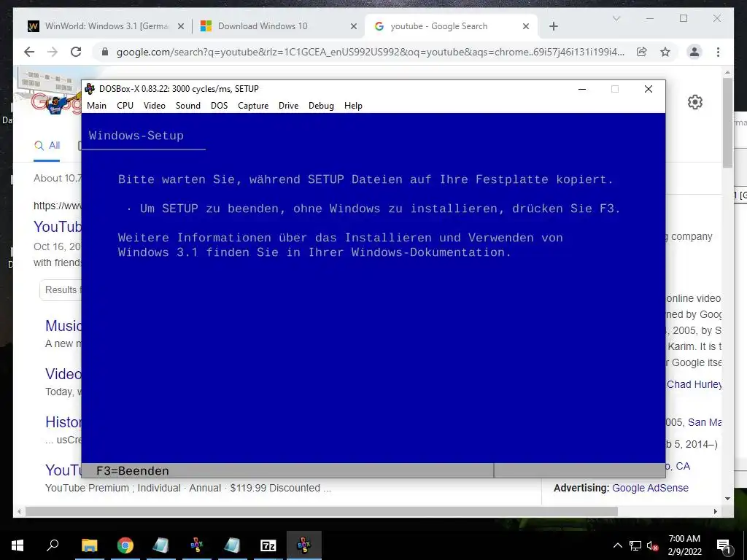The image size is (747, 560).
Task: Open the Debug menu in DOSBox-X
Action: (x=321, y=106)
